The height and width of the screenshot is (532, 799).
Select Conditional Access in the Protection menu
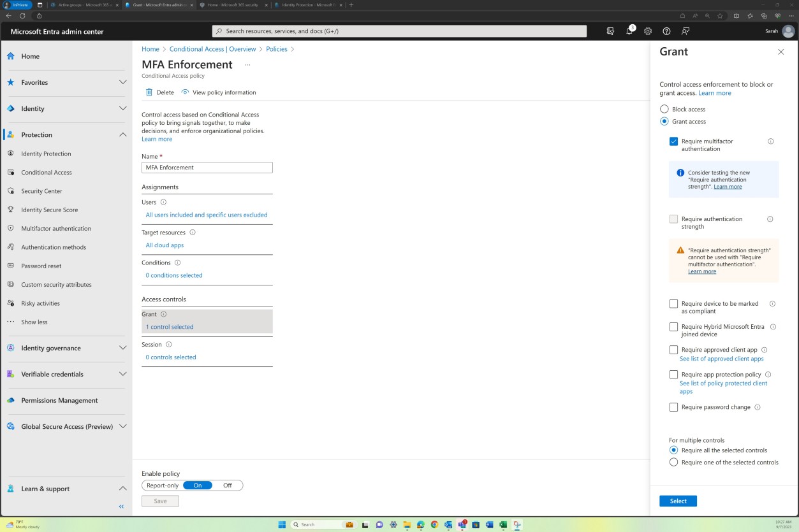tap(45, 172)
